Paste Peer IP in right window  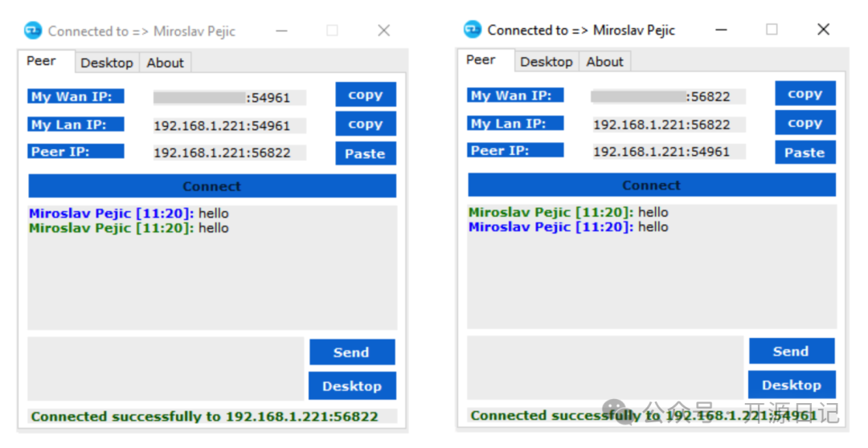click(805, 152)
